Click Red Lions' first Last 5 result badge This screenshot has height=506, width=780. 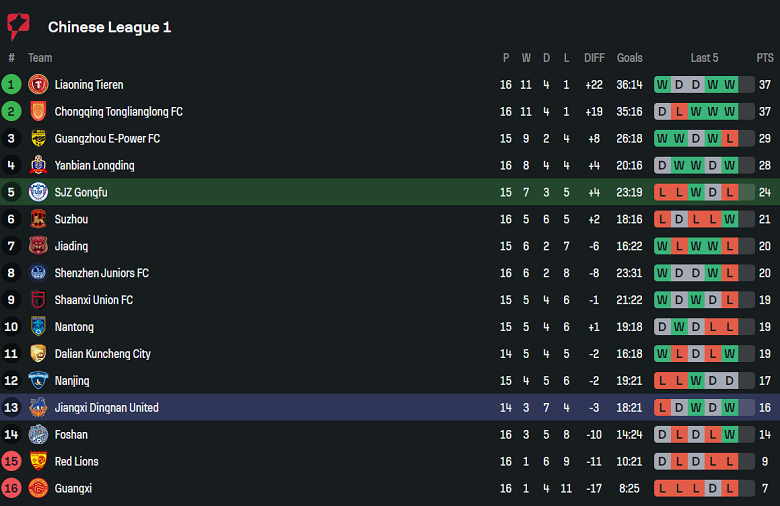(x=662, y=462)
